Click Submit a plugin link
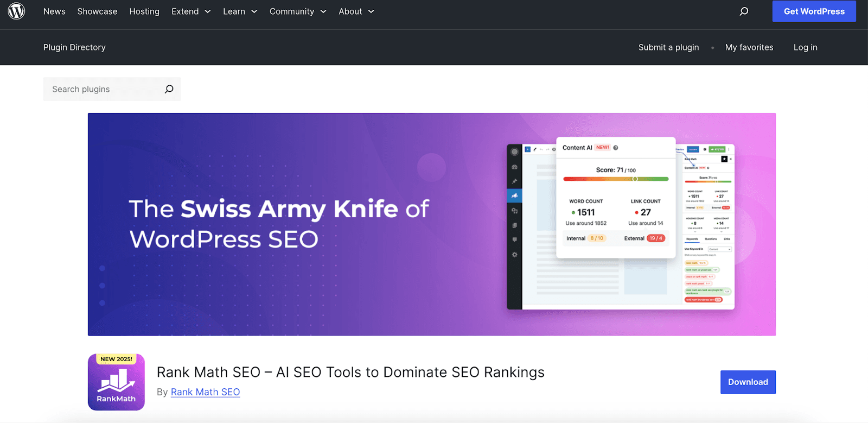The image size is (868, 423). (x=668, y=47)
